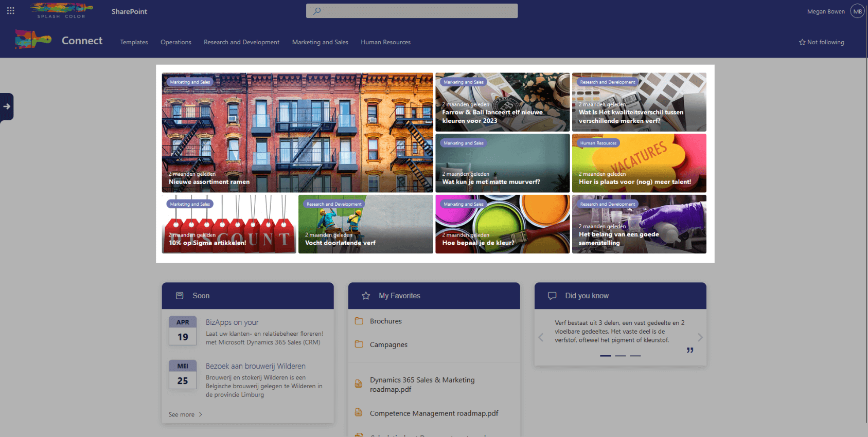The image size is (868, 437).
Task: Click the Did you know heading
Action: click(x=587, y=296)
